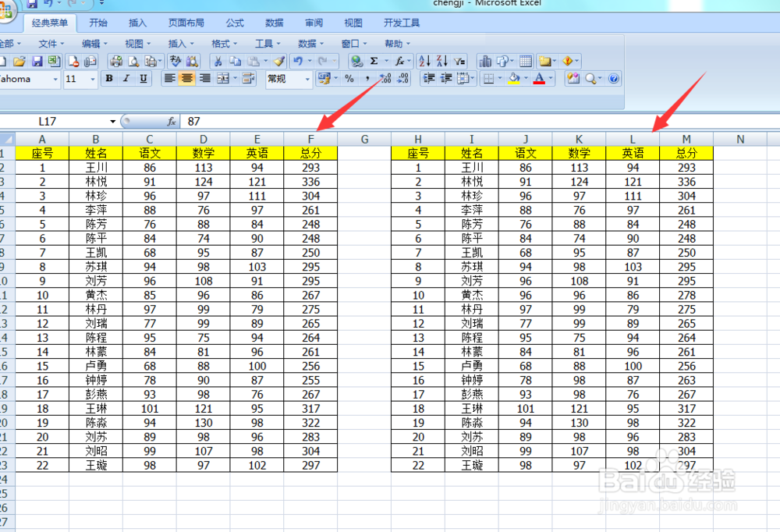780x532 pixels.
Task: Select column L header
Action: 633,140
